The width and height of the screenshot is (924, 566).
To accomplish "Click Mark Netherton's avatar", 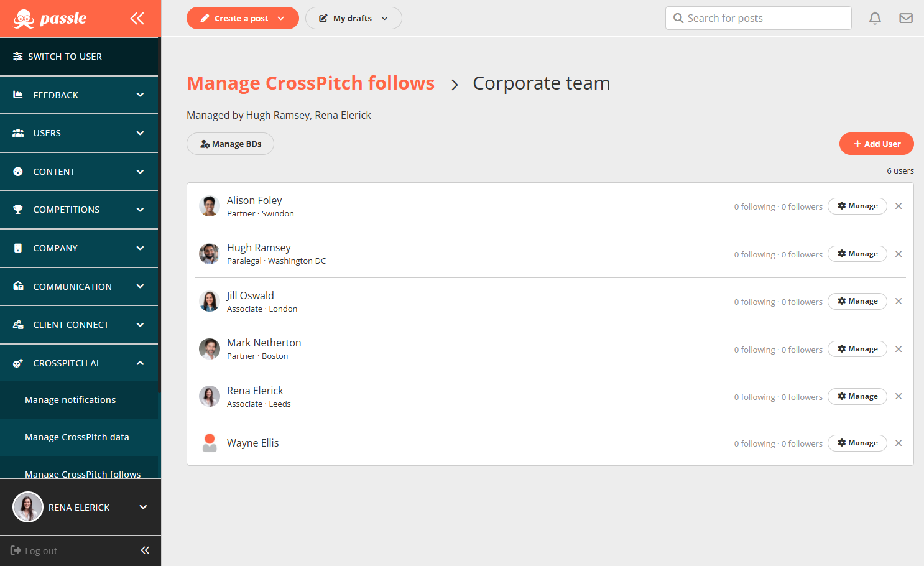I will pyautogui.click(x=210, y=349).
